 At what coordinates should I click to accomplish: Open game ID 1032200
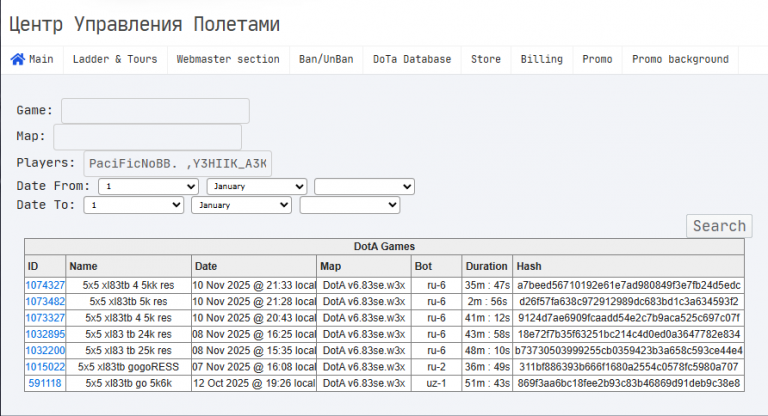point(45,350)
